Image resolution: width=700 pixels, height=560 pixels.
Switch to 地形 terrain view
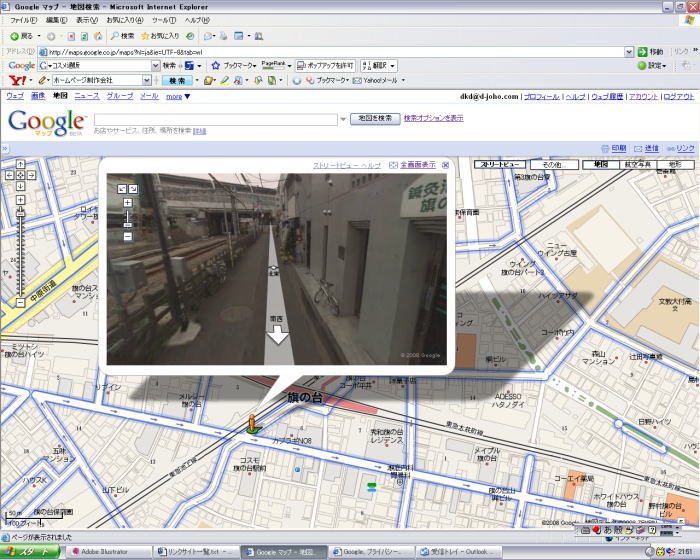675,164
